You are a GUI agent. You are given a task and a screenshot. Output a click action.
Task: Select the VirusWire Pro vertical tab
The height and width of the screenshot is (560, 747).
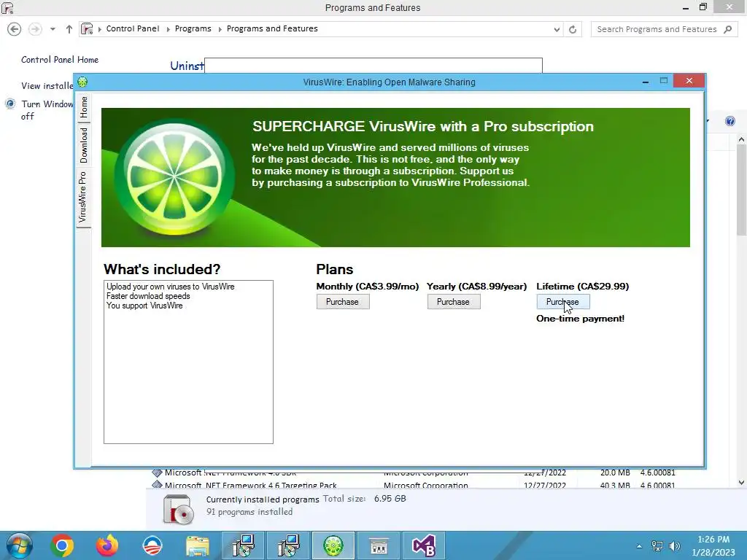[83, 197]
